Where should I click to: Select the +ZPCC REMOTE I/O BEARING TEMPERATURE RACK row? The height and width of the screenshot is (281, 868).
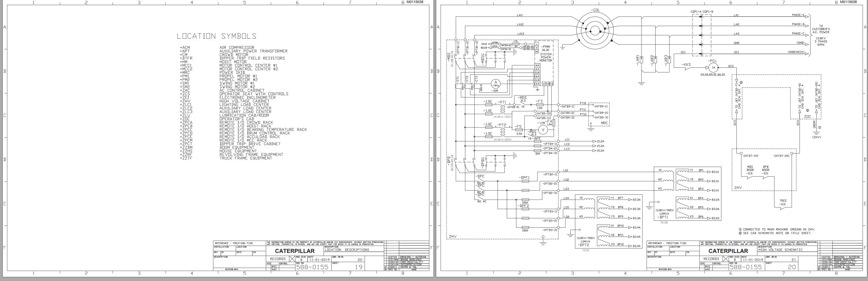coord(243,130)
